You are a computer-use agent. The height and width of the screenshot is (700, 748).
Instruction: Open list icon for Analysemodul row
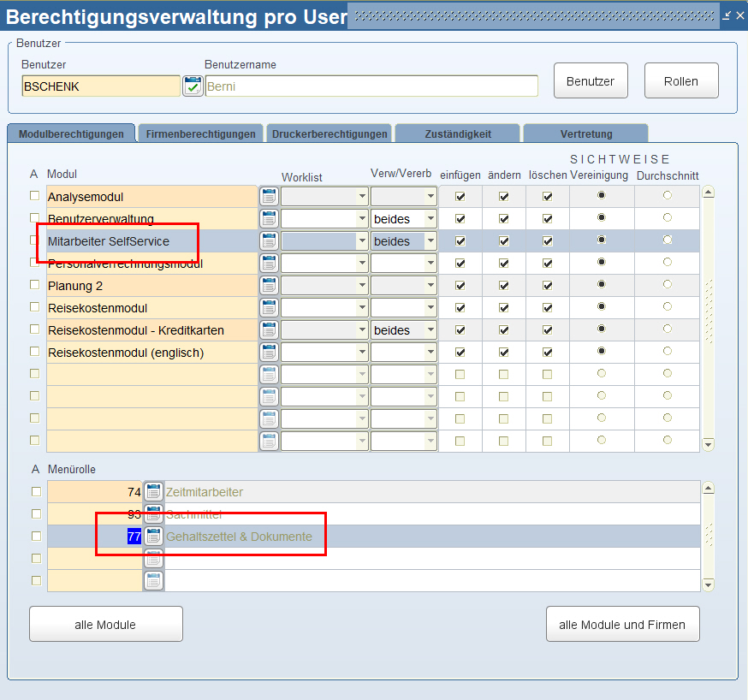[x=269, y=197]
